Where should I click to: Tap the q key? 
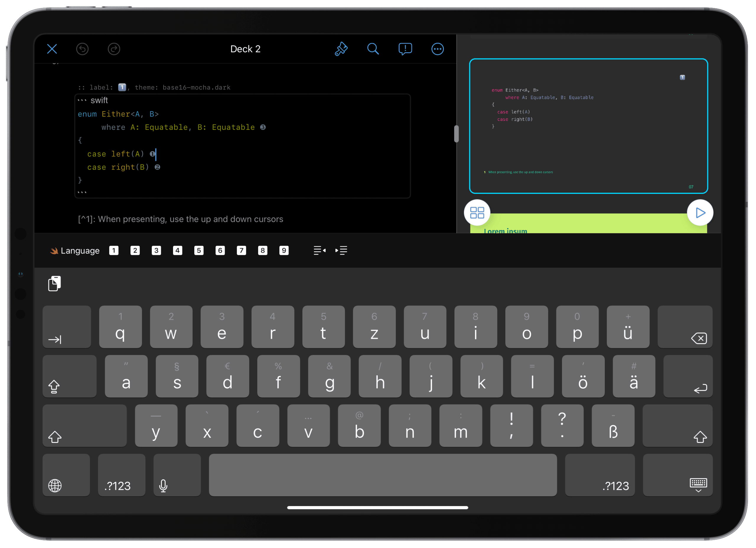click(120, 327)
